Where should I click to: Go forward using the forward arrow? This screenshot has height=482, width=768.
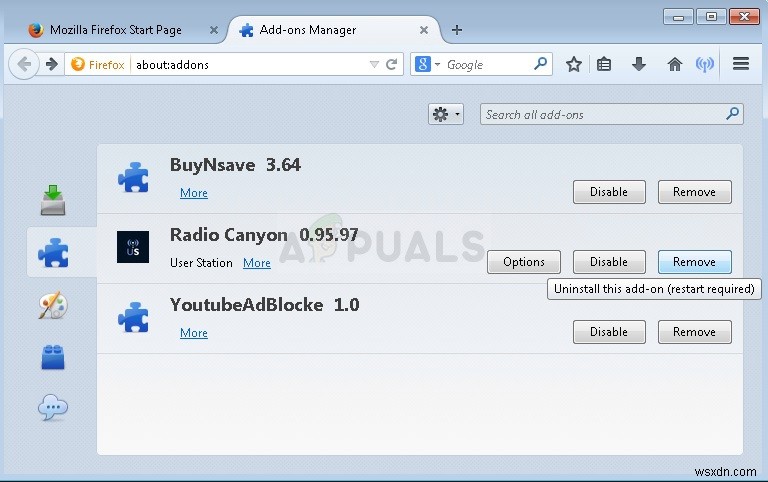coord(51,64)
